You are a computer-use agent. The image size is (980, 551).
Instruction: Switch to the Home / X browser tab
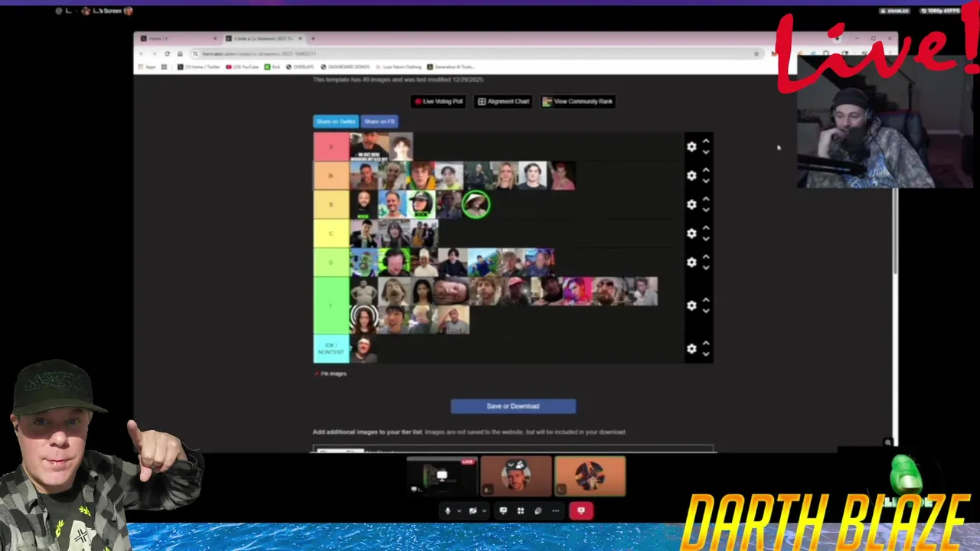178,38
